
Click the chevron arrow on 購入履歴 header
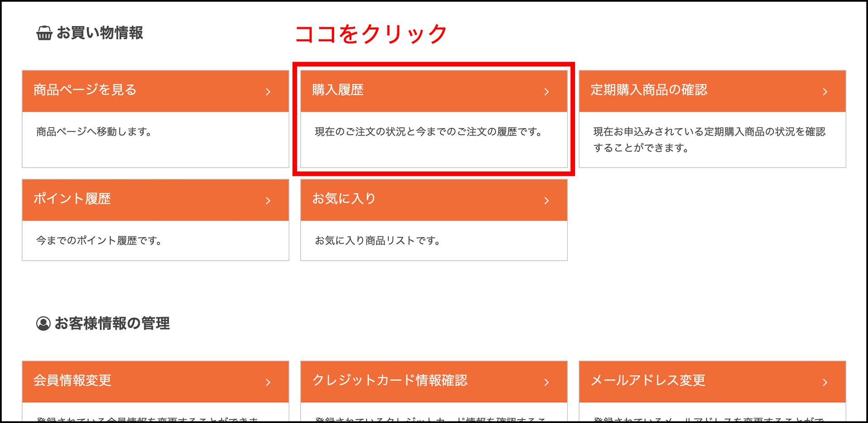547,92
